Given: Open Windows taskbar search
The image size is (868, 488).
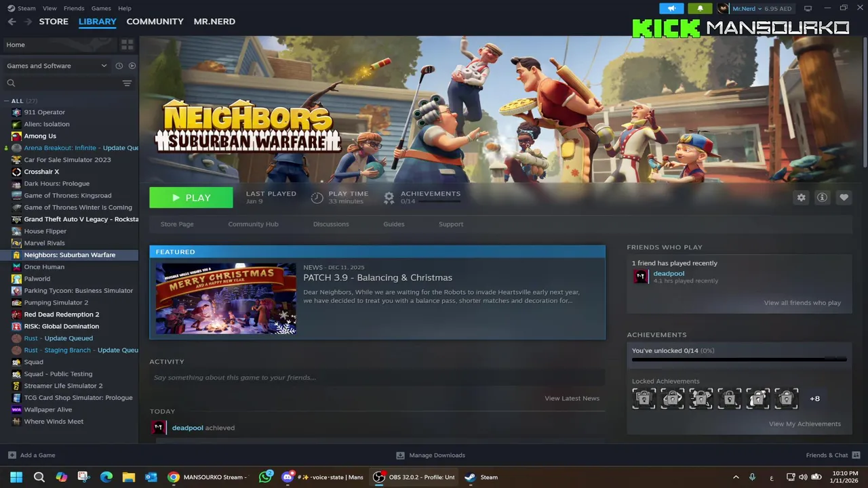Looking at the screenshot, I should tap(39, 477).
